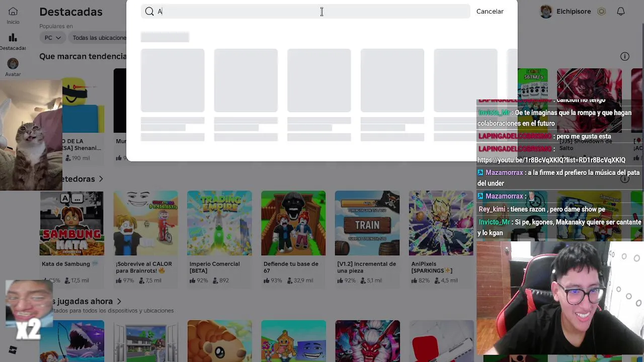Open the shark game thumbnail in bottom row
Image resolution: width=644 pixels, height=362 pixels.
72,341
